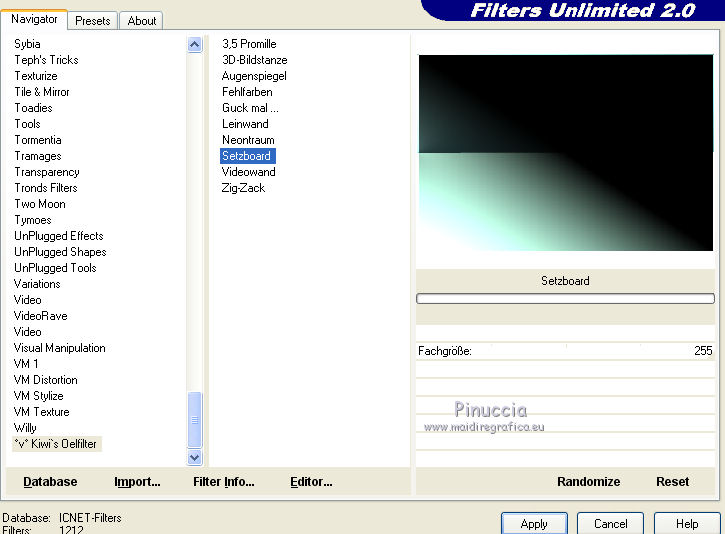Select the VM 1 category
The width and height of the screenshot is (725, 534).
coord(26,364)
